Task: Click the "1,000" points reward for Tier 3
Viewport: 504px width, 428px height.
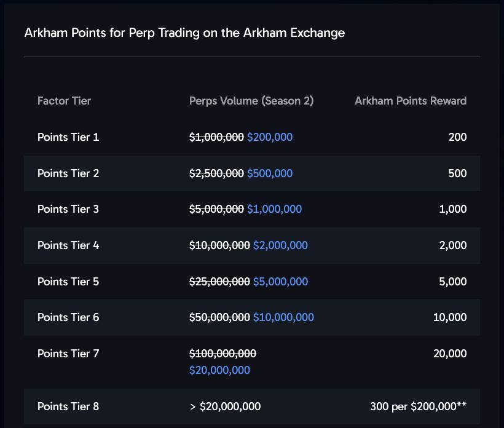Action: point(453,209)
